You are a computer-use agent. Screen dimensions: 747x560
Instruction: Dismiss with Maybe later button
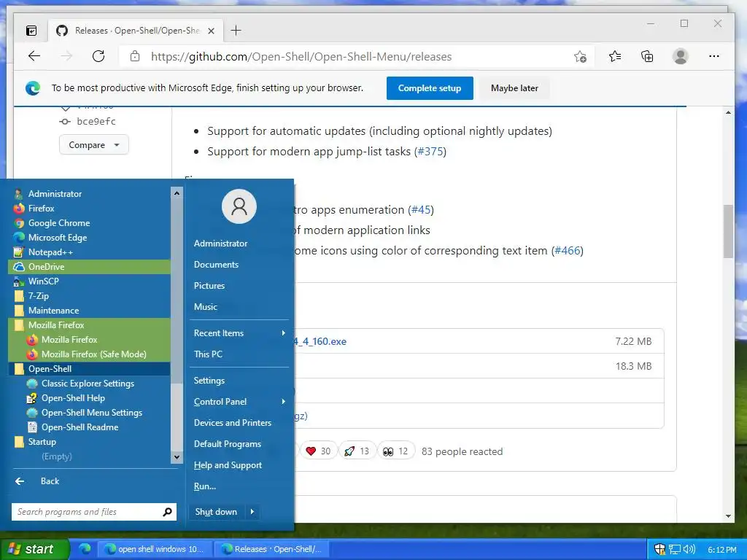click(x=514, y=88)
